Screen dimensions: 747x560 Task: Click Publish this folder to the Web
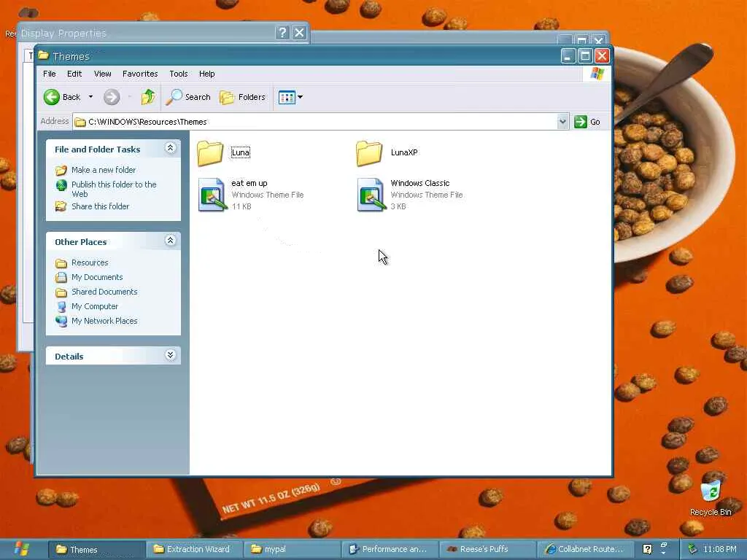point(114,189)
